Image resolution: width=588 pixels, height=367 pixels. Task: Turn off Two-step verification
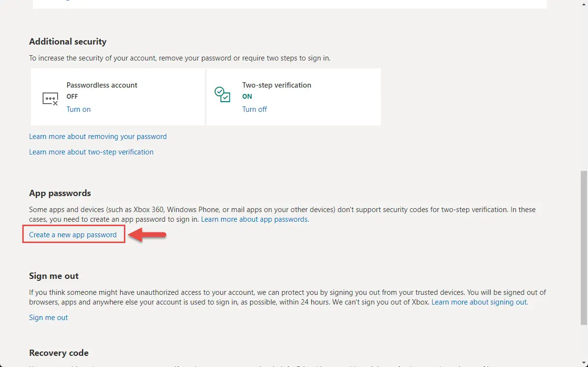click(255, 109)
